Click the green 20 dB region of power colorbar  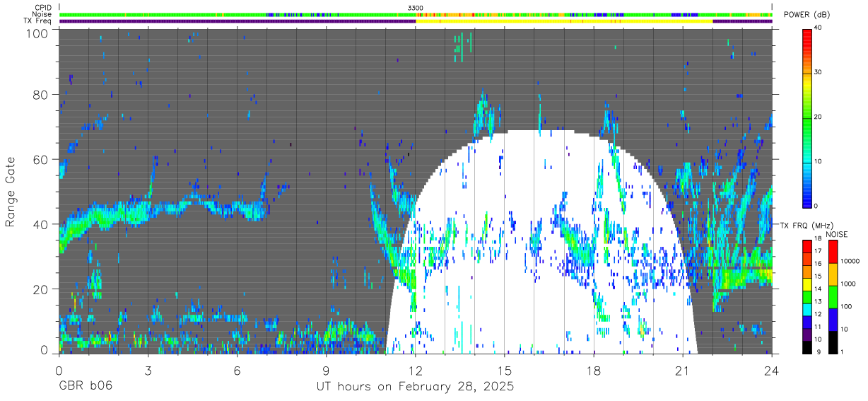coord(807,117)
